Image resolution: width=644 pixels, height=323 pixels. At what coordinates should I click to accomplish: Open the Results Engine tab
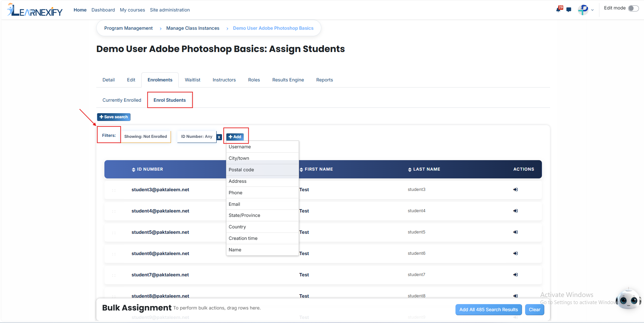point(288,80)
